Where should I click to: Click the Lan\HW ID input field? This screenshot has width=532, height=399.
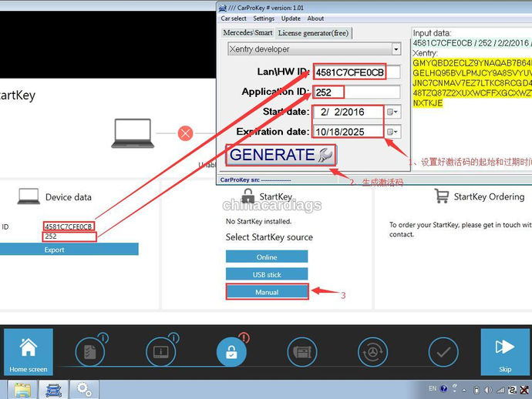pos(356,72)
